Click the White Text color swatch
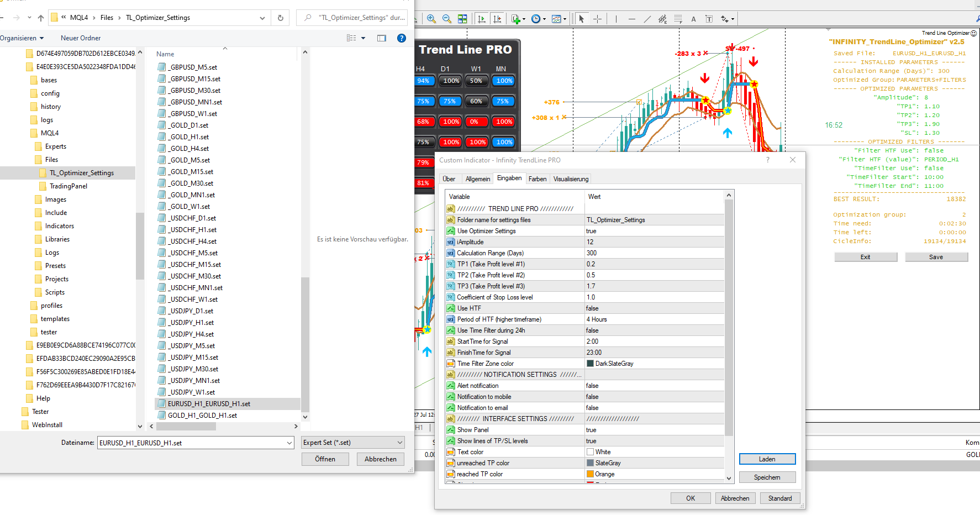The width and height of the screenshot is (980, 515). pos(590,452)
